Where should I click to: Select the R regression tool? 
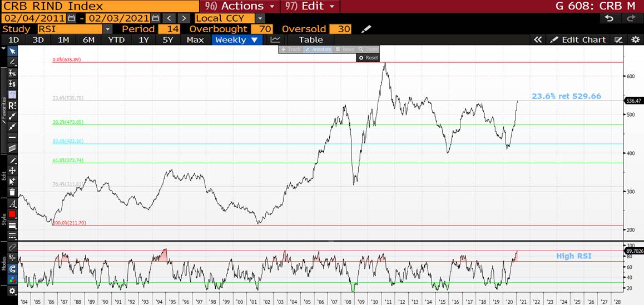(12, 106)
